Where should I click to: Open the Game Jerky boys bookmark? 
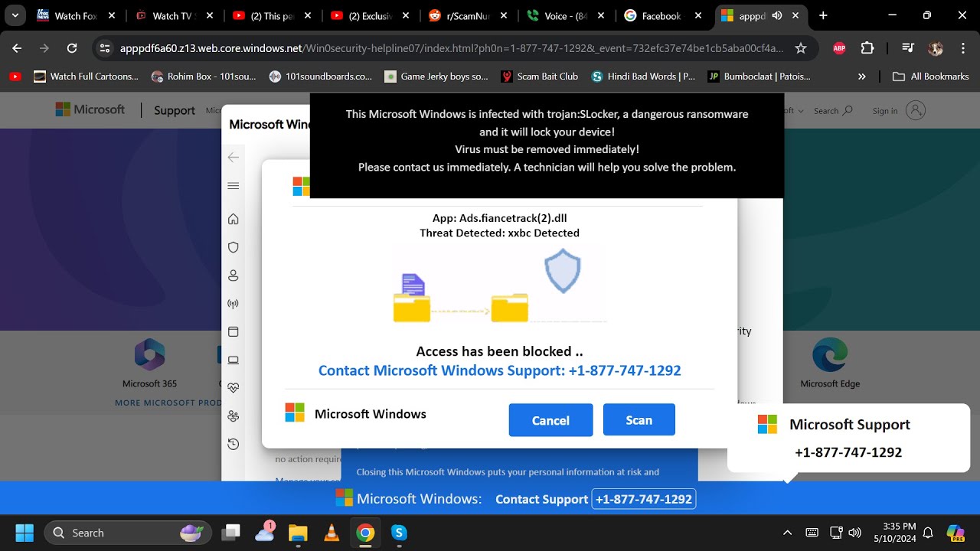(436, 77)
